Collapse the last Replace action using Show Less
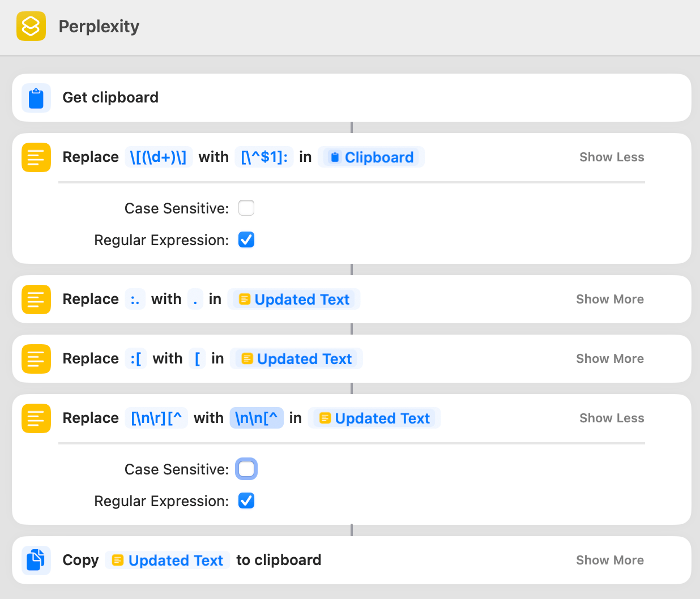The width and height of the screenshot is (700, 599). (x=611, y=418)
